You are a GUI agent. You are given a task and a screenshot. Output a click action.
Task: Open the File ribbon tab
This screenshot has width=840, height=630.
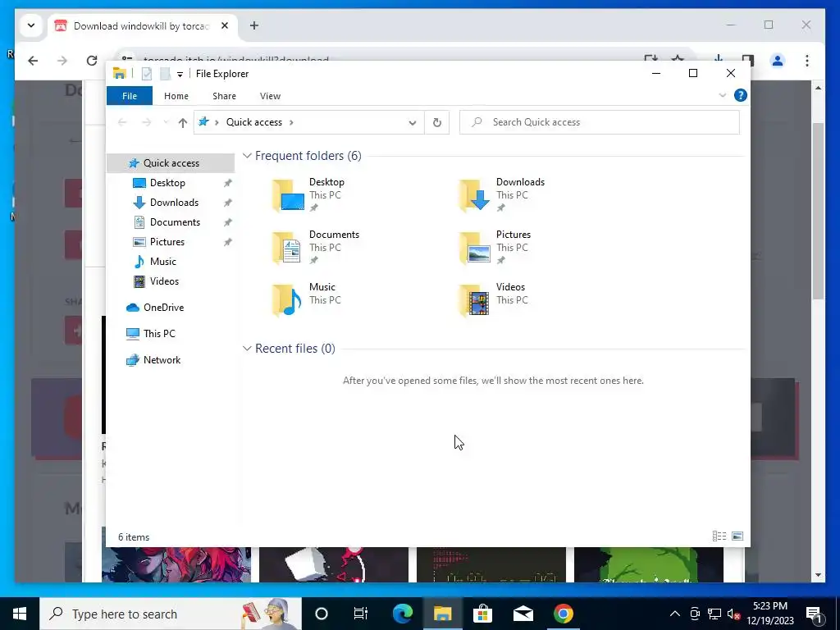130,96
